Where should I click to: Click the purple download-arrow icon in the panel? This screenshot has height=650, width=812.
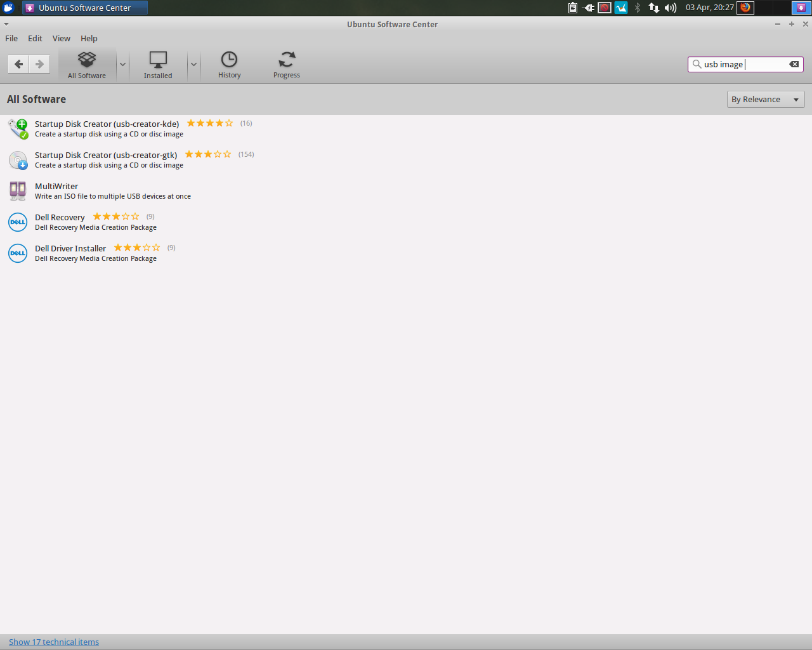[801, 8]
